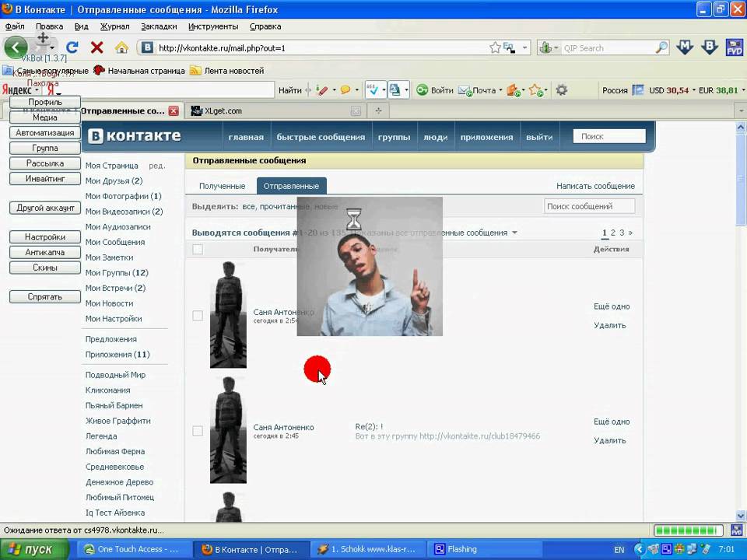Click the FVD downloader toolbar icon
747x560 pixels.
tap(734, 47)
